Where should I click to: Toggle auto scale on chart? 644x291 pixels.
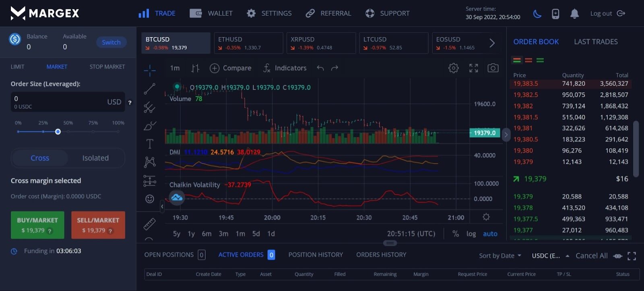coord(490,233)
